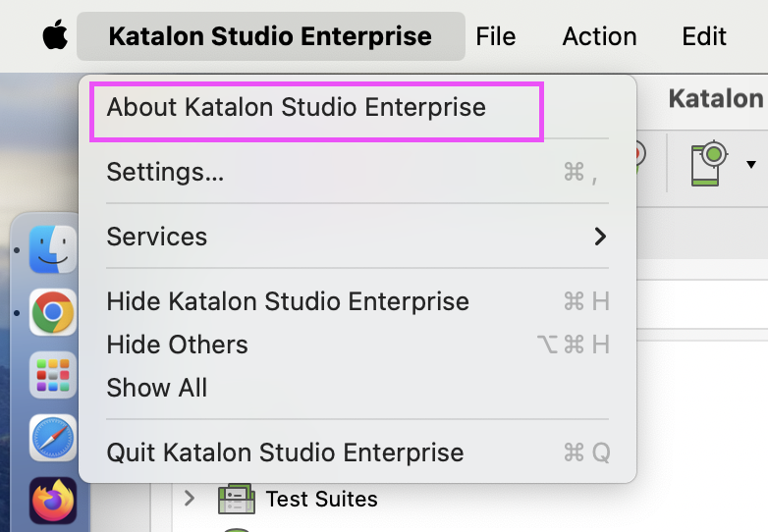
Task: Open the Action menu
Action: (599, 36)
